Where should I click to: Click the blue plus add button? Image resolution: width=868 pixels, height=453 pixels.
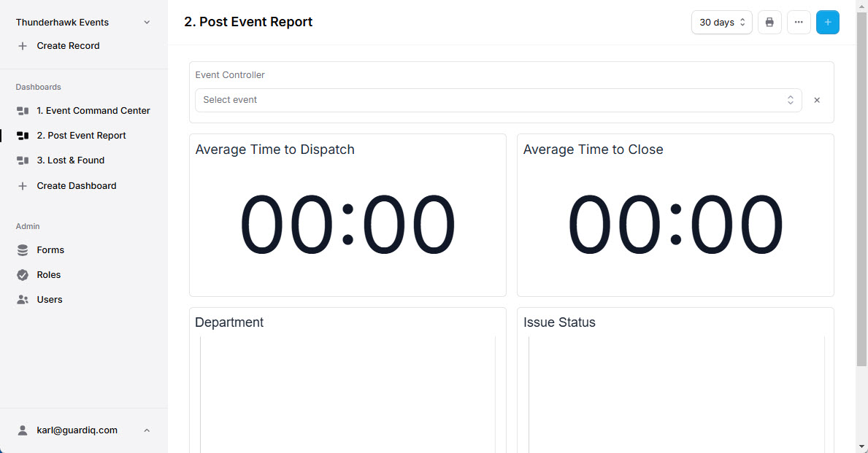[828, 22]
